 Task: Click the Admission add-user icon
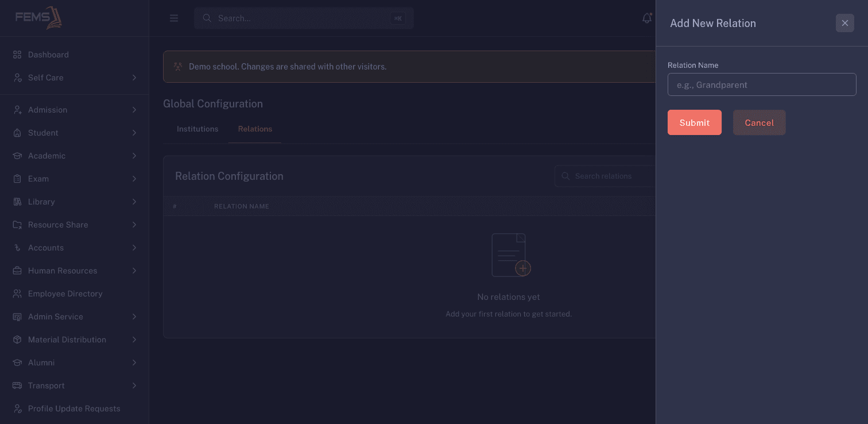[x=17, y=110]
